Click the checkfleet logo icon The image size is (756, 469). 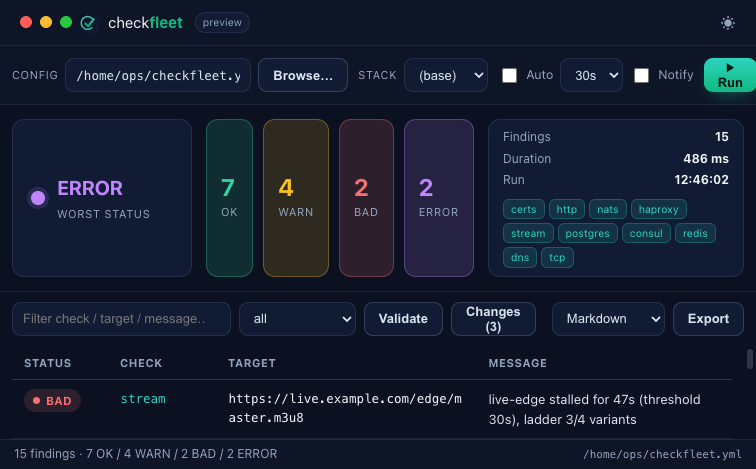[x=88, y=23]
